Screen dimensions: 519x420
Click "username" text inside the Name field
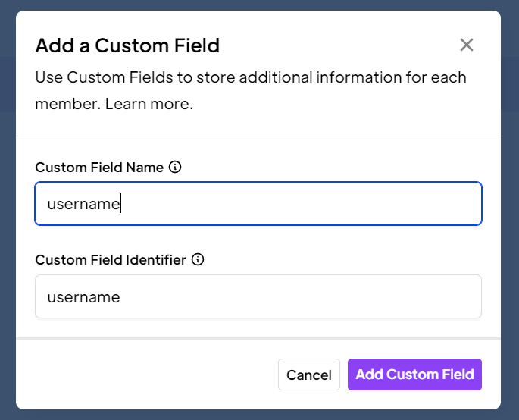coord(83,205)
